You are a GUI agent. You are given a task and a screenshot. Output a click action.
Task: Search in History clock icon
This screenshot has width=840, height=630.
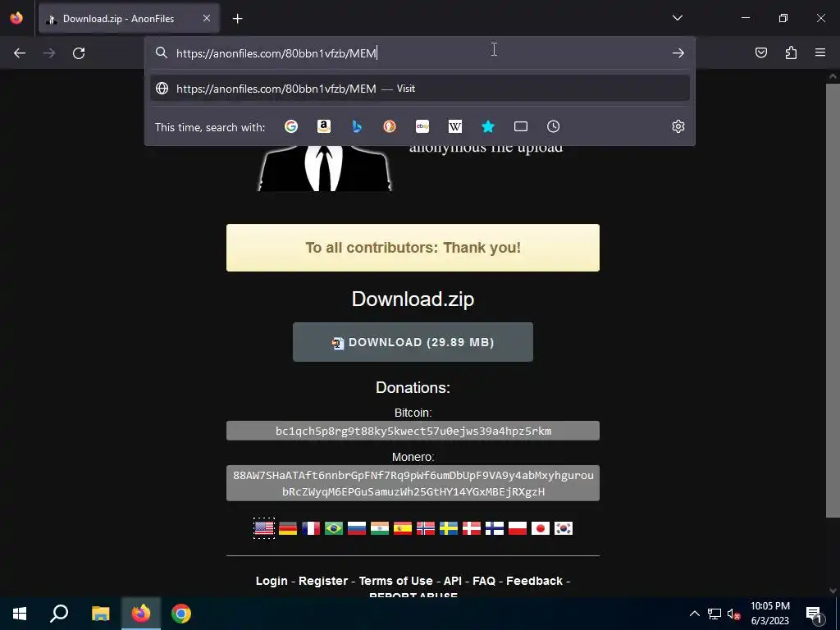point(554,126)
